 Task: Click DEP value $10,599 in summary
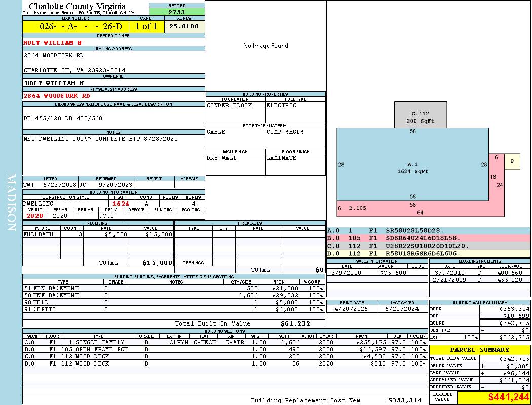[x=516, y=316]
